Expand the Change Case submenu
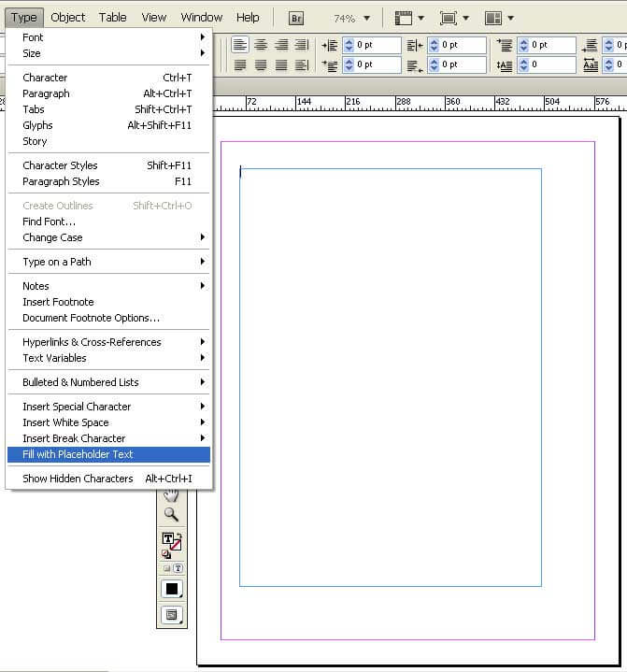This screenshot has height=672, width=627. pyautogui.click(x=108, y=237)
